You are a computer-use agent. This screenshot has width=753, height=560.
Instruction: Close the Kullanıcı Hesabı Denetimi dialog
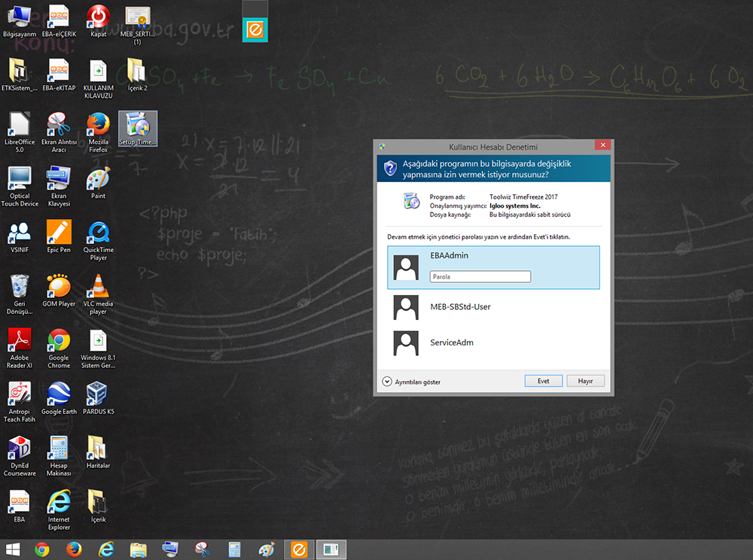(602, 145)
